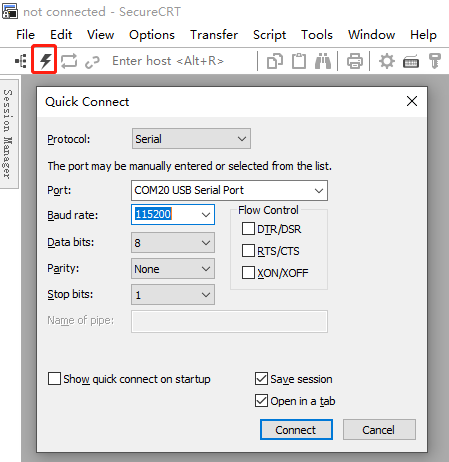Click the Disconnect chain-link toolbar icon
Image resolution: width=449 pixels, height=462 pixels.
pyautogui.click(x=92, y=62)
